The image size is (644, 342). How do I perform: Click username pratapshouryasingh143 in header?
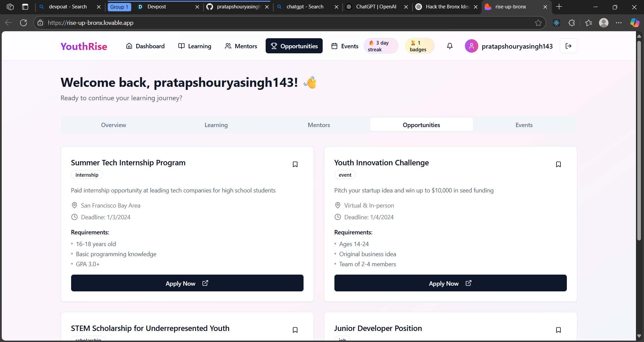click(x=517, y=46)
